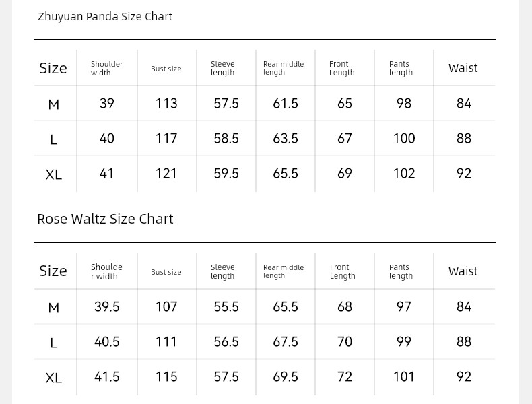Click the 39.5 shoulder width in Rose Waltz
The height and width of the screenshot is (404, 532).
coord(107,306)
